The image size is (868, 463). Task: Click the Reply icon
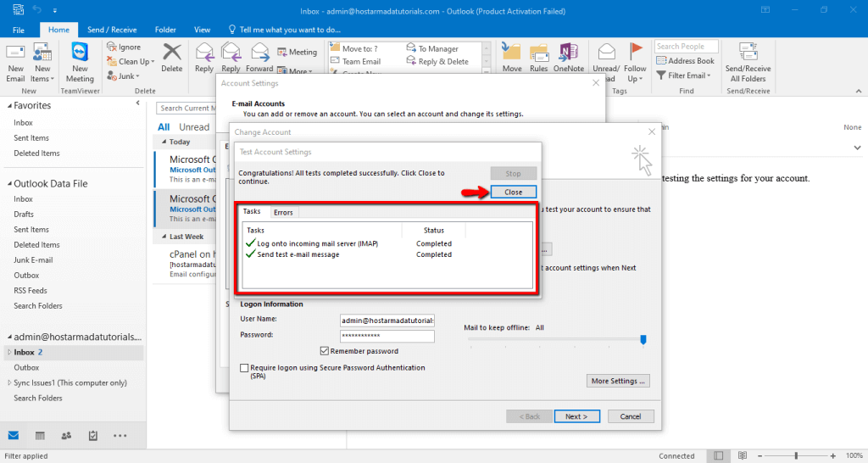(204, 53)
